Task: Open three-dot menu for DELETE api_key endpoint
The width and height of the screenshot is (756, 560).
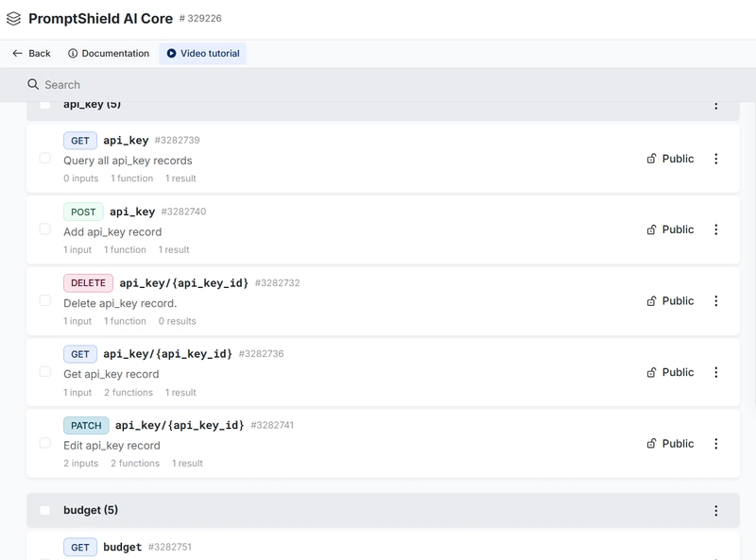Action: click(715, 301)
